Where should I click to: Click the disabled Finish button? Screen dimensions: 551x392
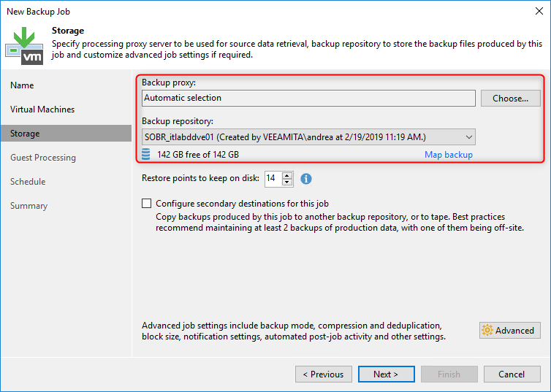(449, 374)
